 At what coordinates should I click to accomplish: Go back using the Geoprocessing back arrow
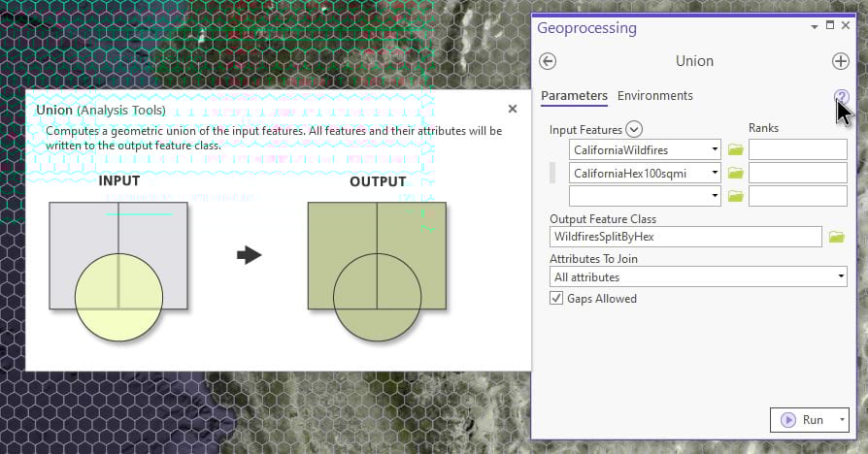(x=548, y=61)
